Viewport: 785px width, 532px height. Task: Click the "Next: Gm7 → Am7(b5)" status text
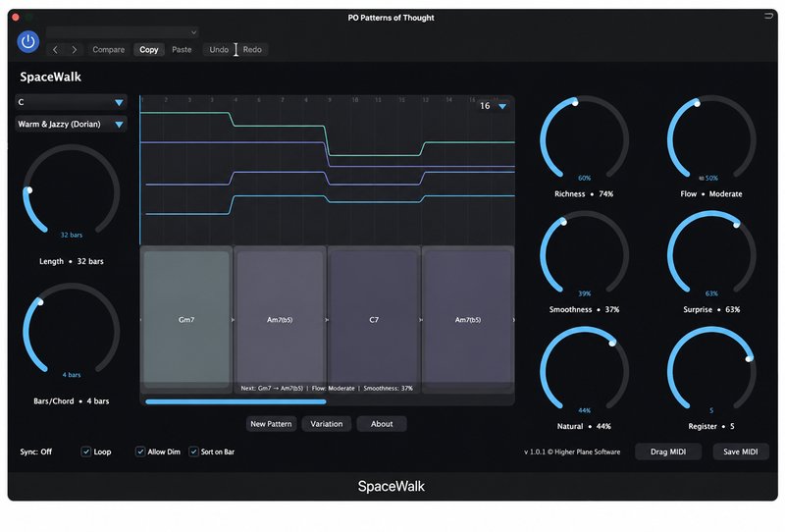coord(272,389)
